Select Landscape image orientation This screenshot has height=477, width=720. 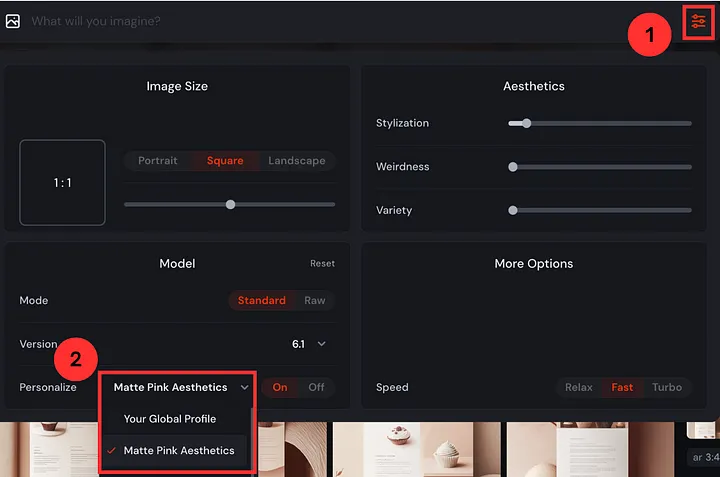(x=297, y=161)
